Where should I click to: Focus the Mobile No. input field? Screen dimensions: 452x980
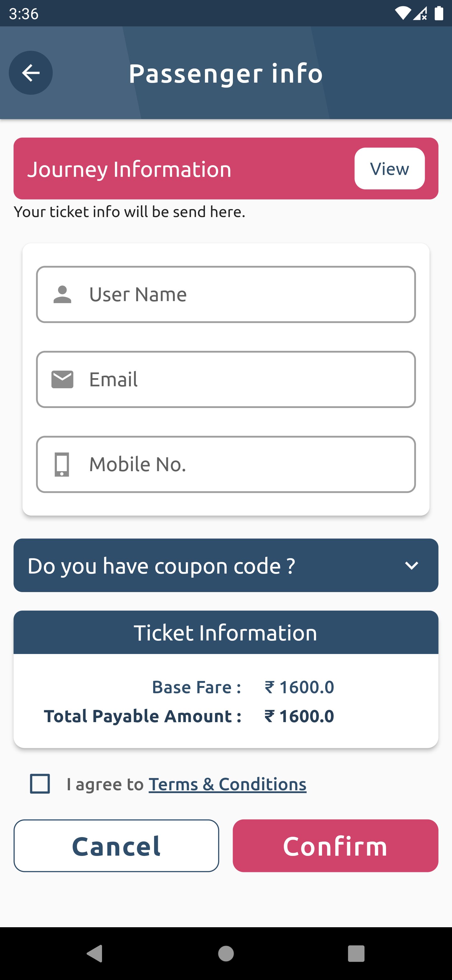(243, 464)
